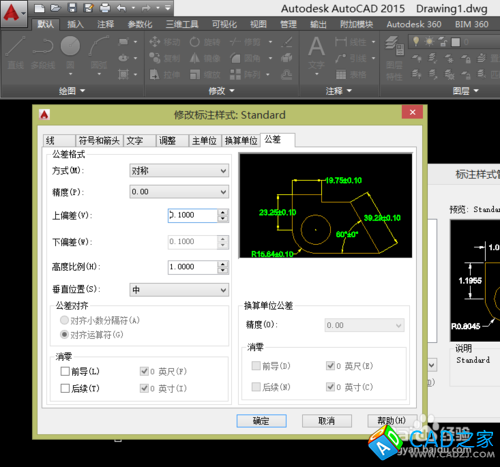The height and width of the screenshot is (467, 500).
Task: Toggle the 0 英寸(I) checkbox
Action: pyautogui.click(x=144, y=388)
